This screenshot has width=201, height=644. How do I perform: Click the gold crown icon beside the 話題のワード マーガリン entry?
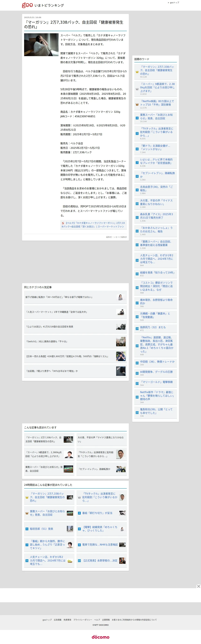137,72
